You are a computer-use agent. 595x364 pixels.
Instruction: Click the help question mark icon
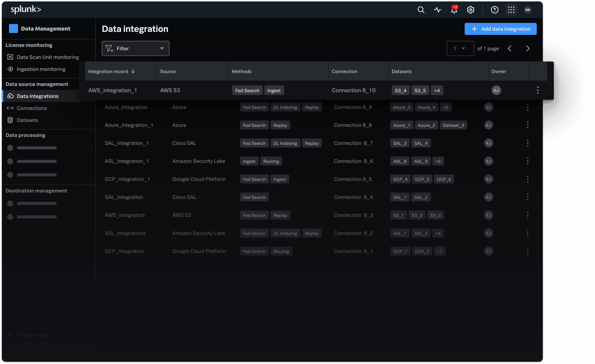click(495, 10)
